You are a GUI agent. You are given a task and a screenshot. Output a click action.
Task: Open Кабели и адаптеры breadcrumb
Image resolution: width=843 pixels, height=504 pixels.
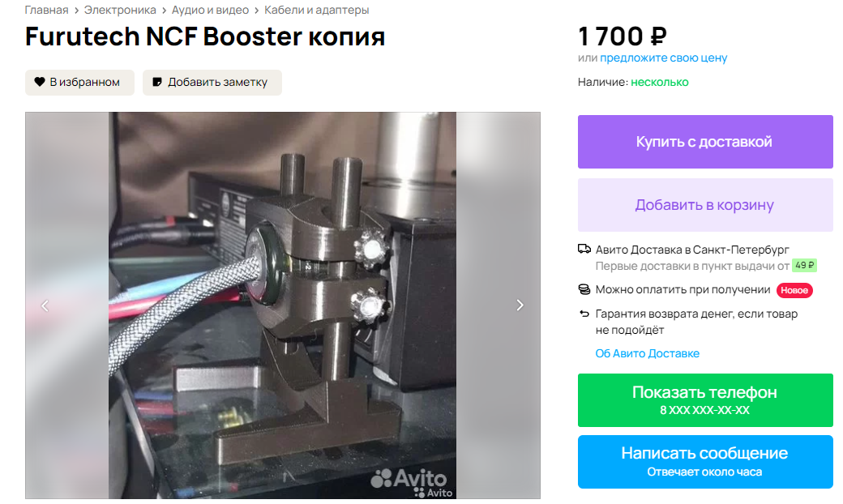click(317, 11)
